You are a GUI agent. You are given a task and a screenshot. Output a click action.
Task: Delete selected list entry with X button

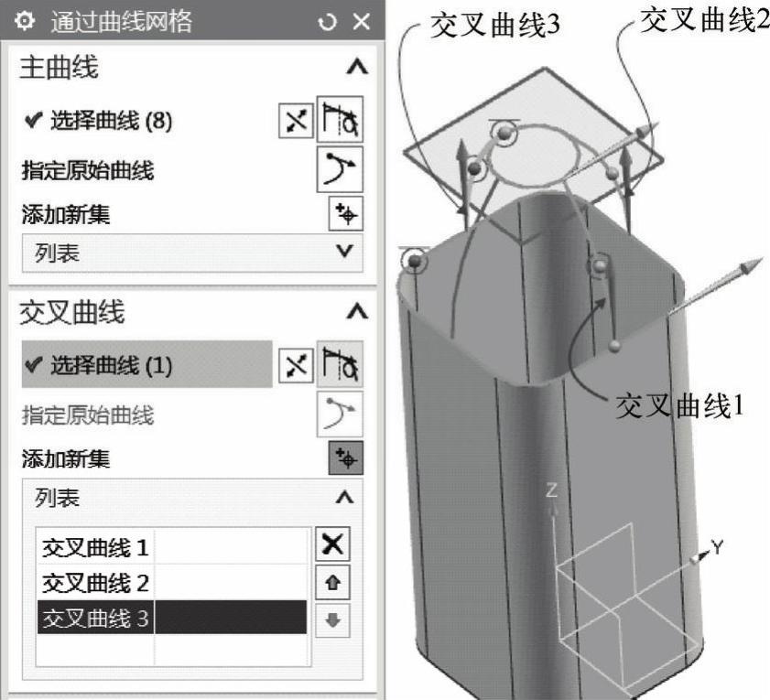(332, 544)
